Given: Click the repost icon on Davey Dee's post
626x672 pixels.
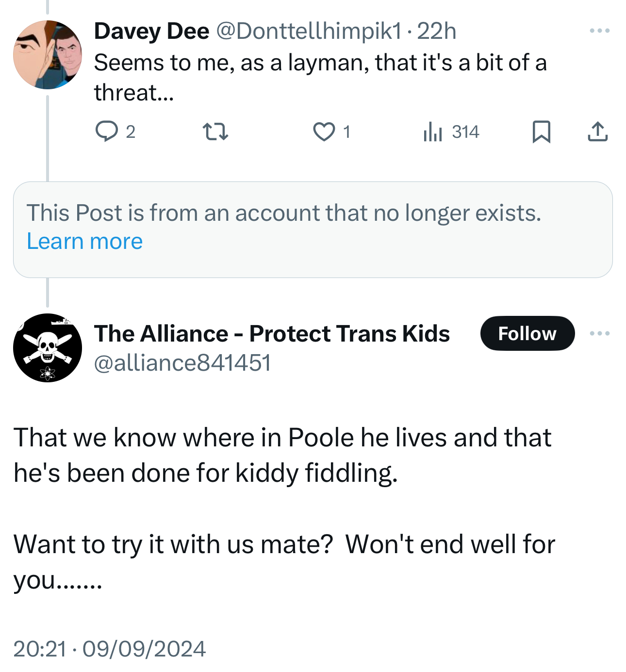Looking at the screenshot, I should click(x=215, y=131).
